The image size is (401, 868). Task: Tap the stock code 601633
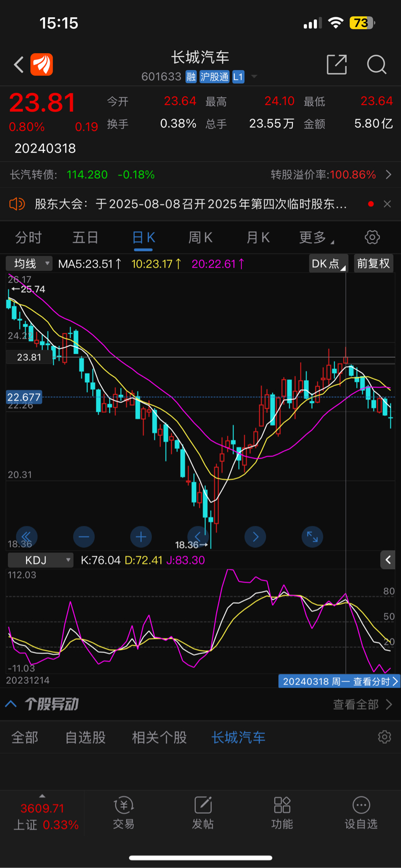coord(161,77)
